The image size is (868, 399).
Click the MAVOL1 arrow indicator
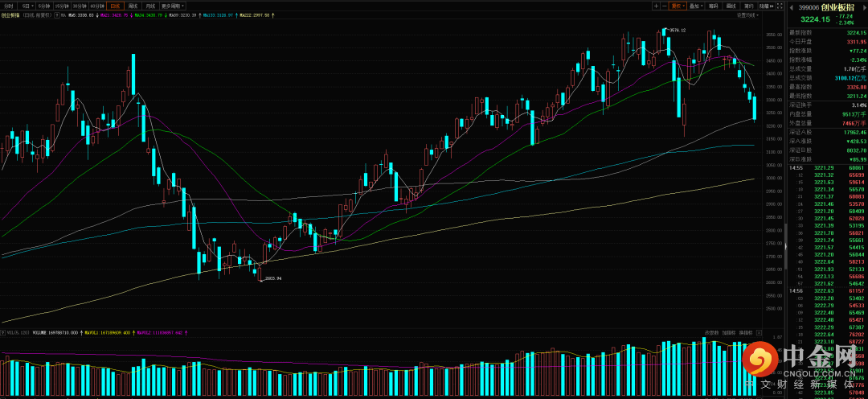133,332
